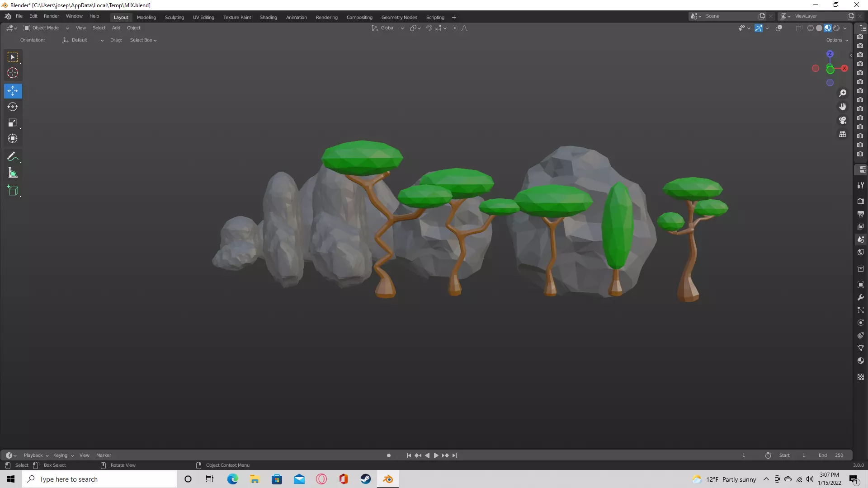The image size is (868, 488).
Task: Select the Measure tool
Action: (13, 173)
